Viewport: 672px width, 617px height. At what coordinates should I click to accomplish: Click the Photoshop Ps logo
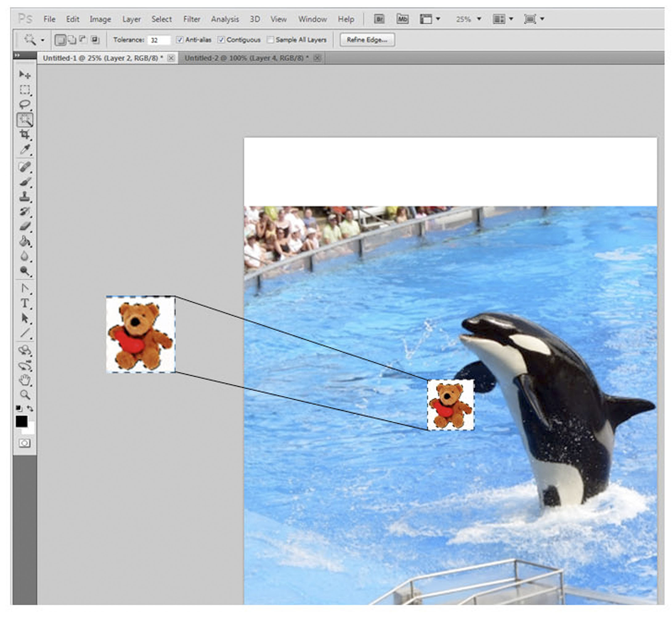pyautogui.click(x=25, y=19)
